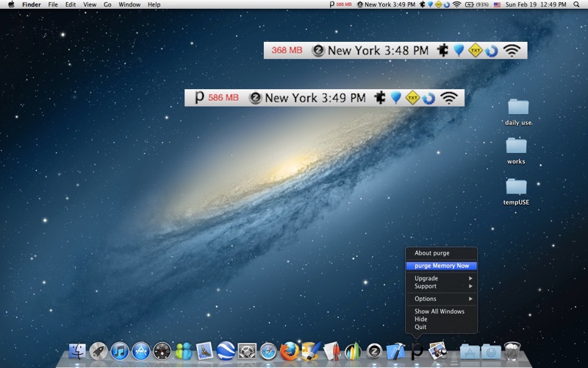Launch iTunes from the Dock

pos(120,352)
